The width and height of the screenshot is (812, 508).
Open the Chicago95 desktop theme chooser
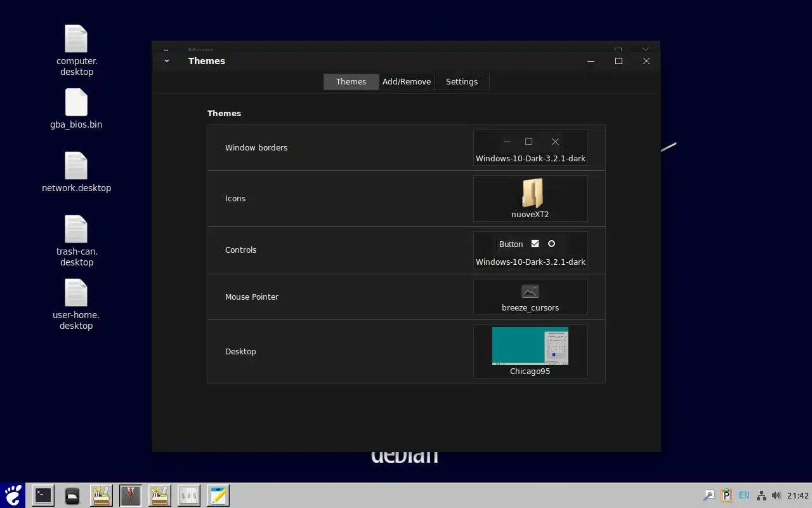tap(530, 352)
